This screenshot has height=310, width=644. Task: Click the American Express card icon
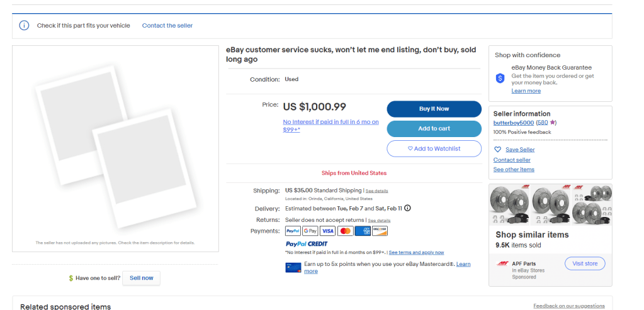click(363, 231)
